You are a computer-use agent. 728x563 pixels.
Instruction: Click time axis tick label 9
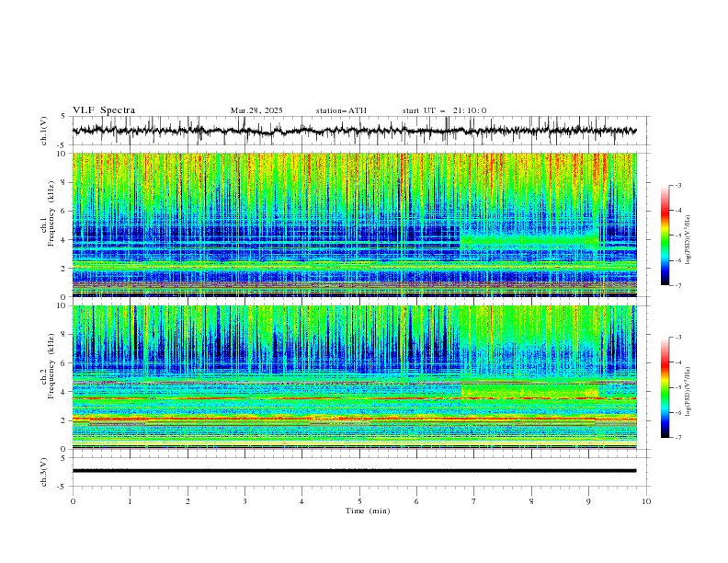(x=588, y=501)
